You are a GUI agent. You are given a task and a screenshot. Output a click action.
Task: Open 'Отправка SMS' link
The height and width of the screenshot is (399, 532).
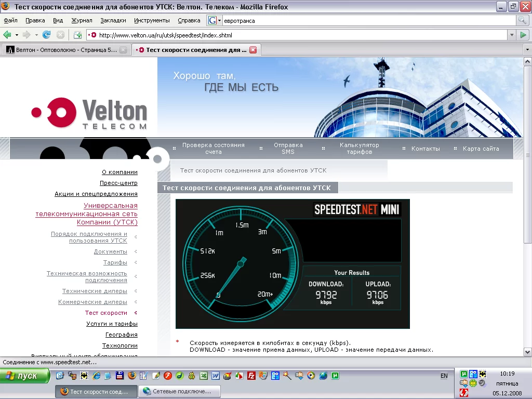click(288, 148)
